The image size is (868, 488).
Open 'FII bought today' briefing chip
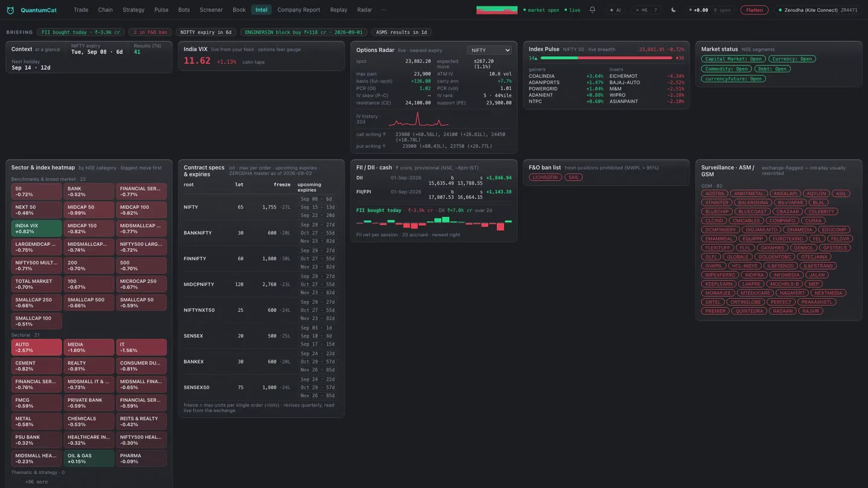click(x=80, y=33)
